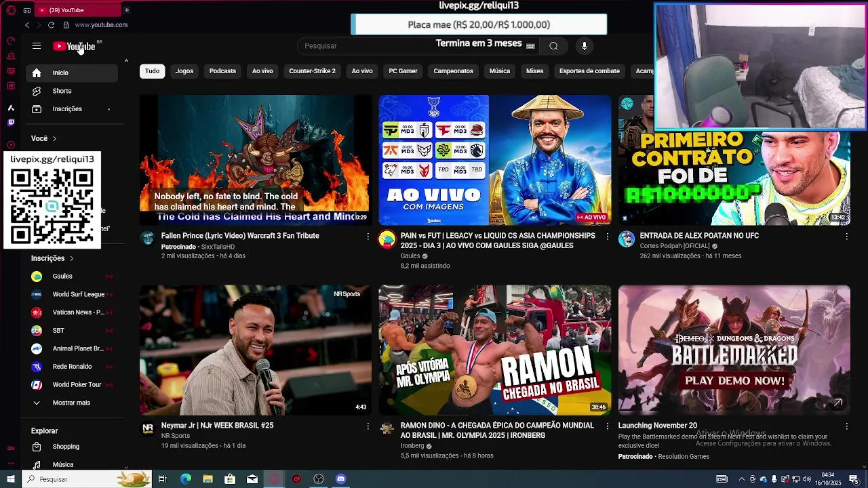Go to Início in the sidebar
868x488 pixels.
(72, 73)
